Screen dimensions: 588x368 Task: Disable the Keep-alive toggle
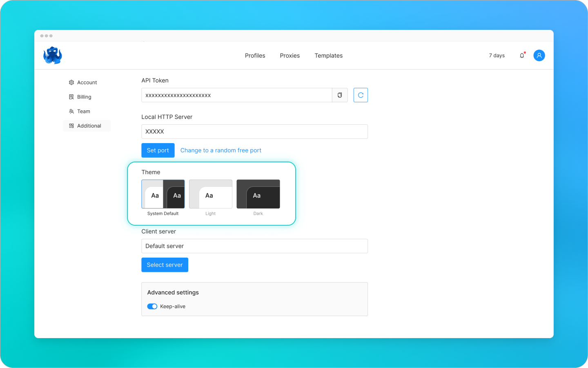point(152,306)
